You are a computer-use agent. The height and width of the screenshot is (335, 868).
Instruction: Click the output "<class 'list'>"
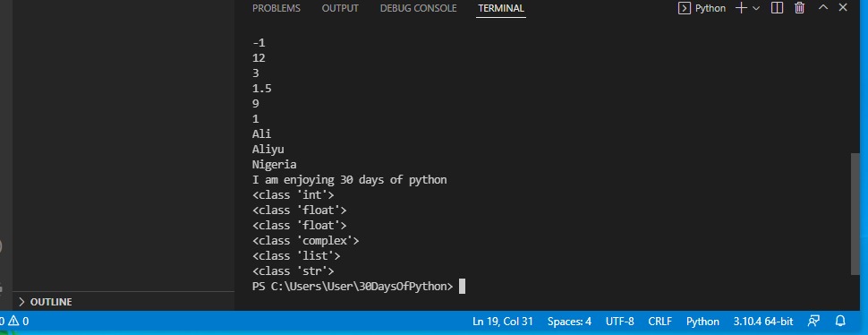(296, 256)
